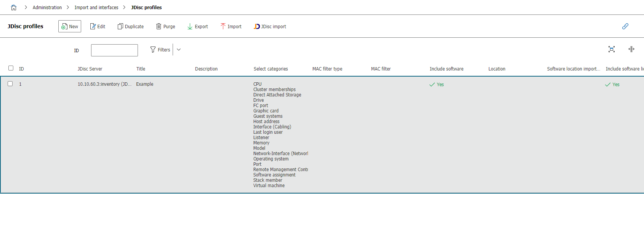Click the Location column header

pyautogui.click(x=497, y=69)
